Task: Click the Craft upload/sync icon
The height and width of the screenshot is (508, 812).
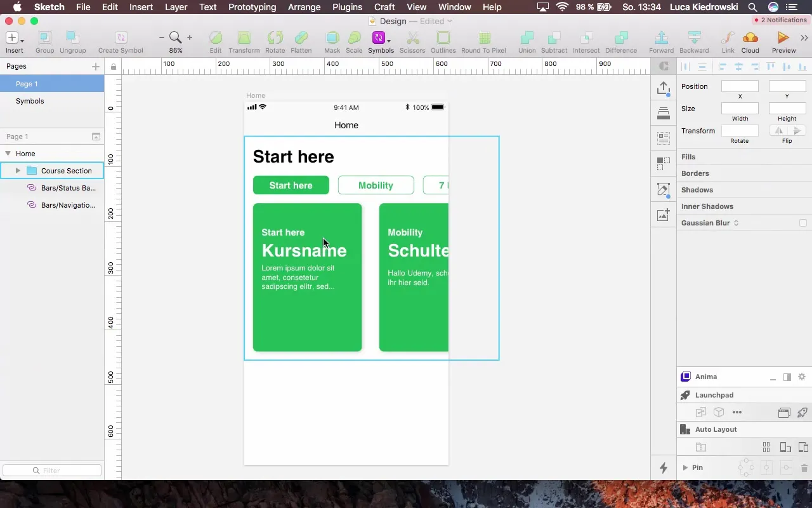Action: pyautogui.click(x=664, y=88)
